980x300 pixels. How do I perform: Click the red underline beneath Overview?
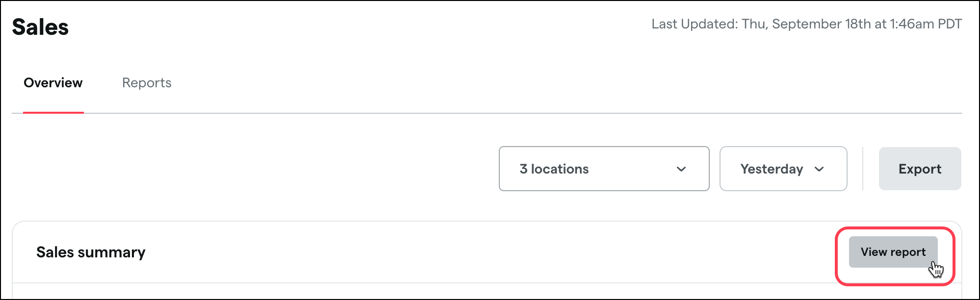(x=53, y=112)
